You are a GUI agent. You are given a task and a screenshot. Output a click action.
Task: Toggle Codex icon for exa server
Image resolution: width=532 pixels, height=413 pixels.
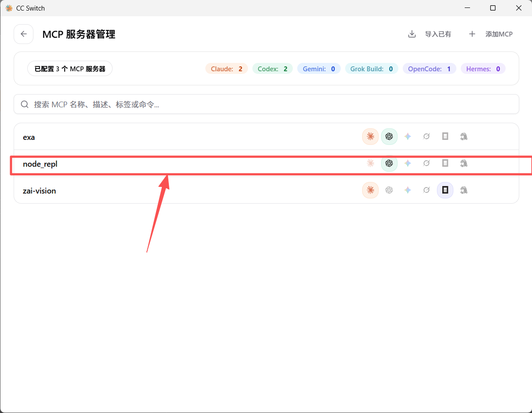pyautogui.click(x=389, y=136)
